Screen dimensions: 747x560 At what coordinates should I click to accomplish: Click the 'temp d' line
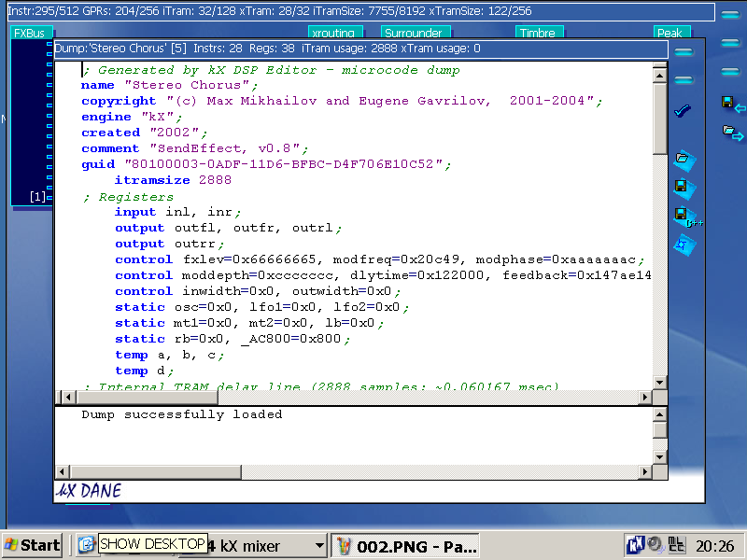pyautogui.click(x=145, y=371)
